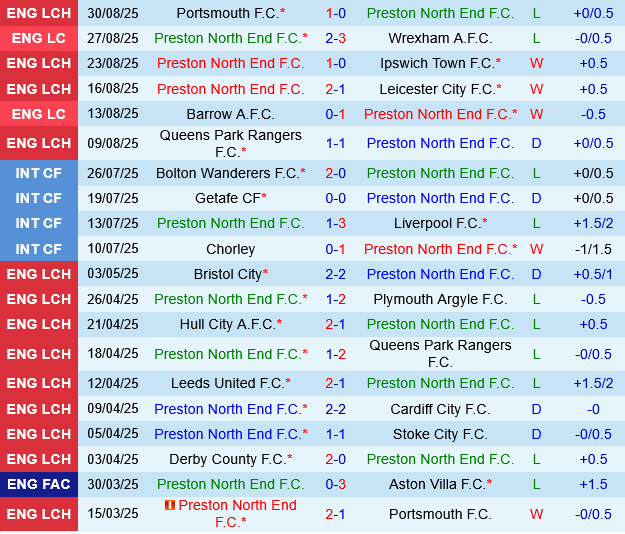Open the 0-3 score match details

coord(336,484)
